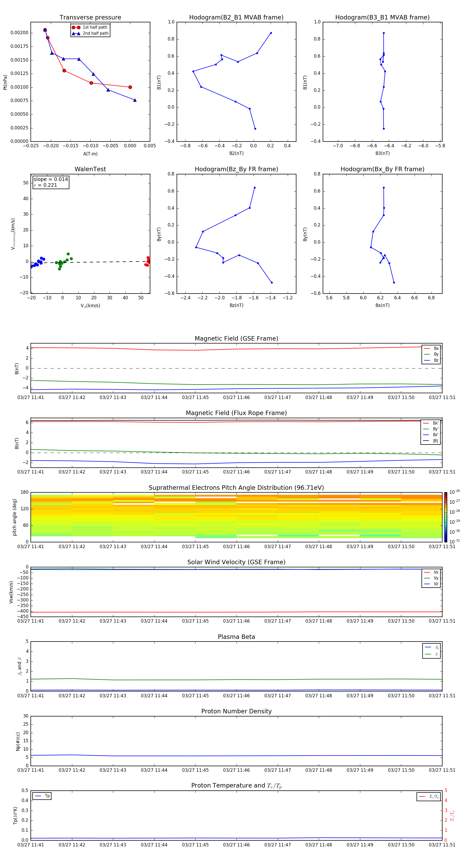Click the pitch angle color scale bar

tap(445, 517)
